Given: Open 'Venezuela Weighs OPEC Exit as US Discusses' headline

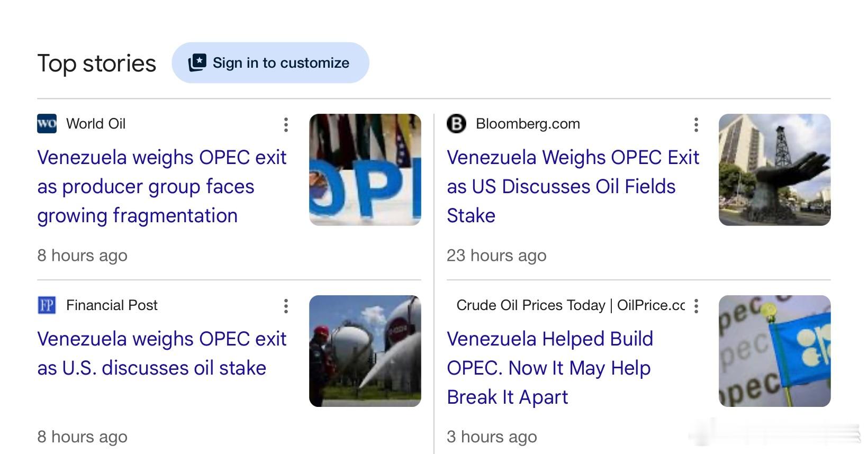Looking at the screenshot, I should pos(573,186).
